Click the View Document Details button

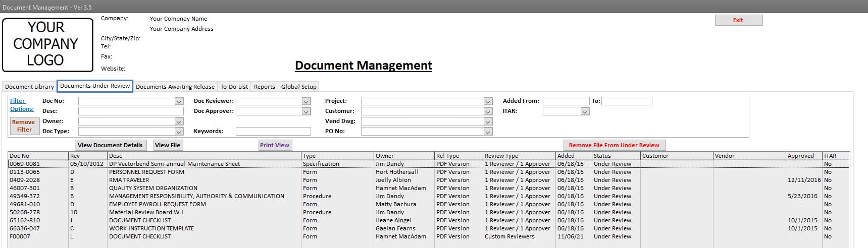tap(110, 145)
